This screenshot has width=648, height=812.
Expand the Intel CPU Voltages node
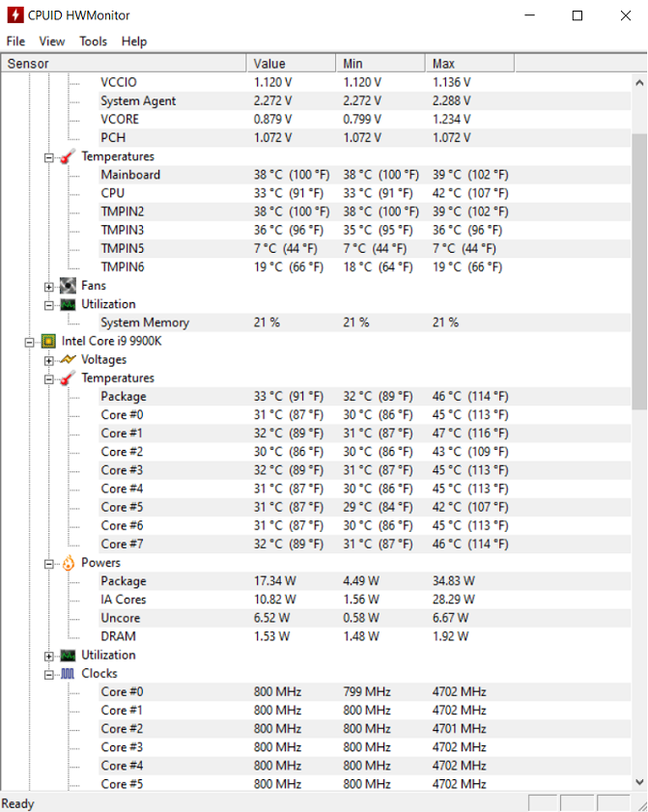pos(48,361)
